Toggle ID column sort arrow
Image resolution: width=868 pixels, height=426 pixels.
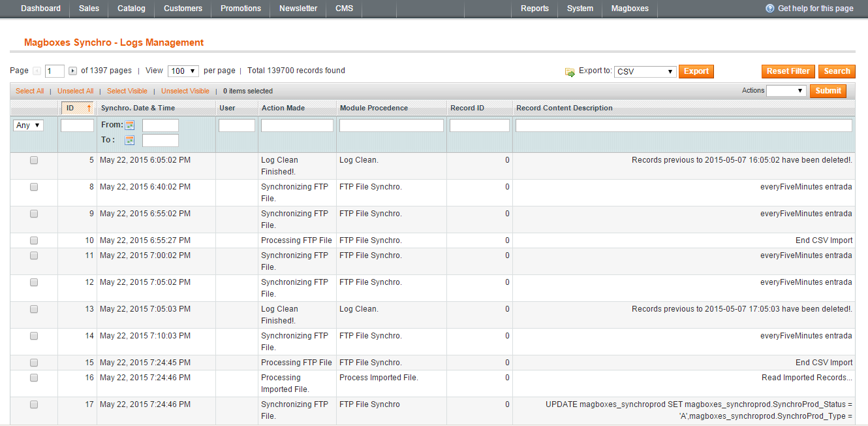click(x=89, y=108)
